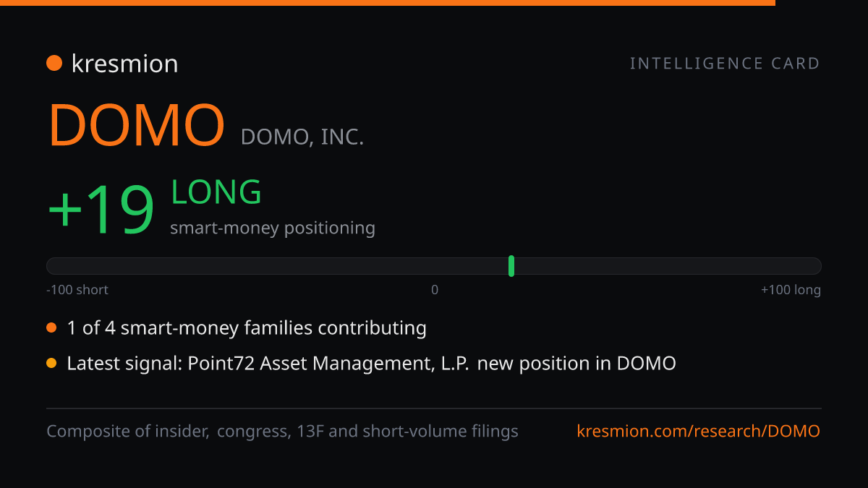Click the orange bullet beside families contributing
Screen dimensions: 868x488
pyautogui.click(x=51, y=328)
